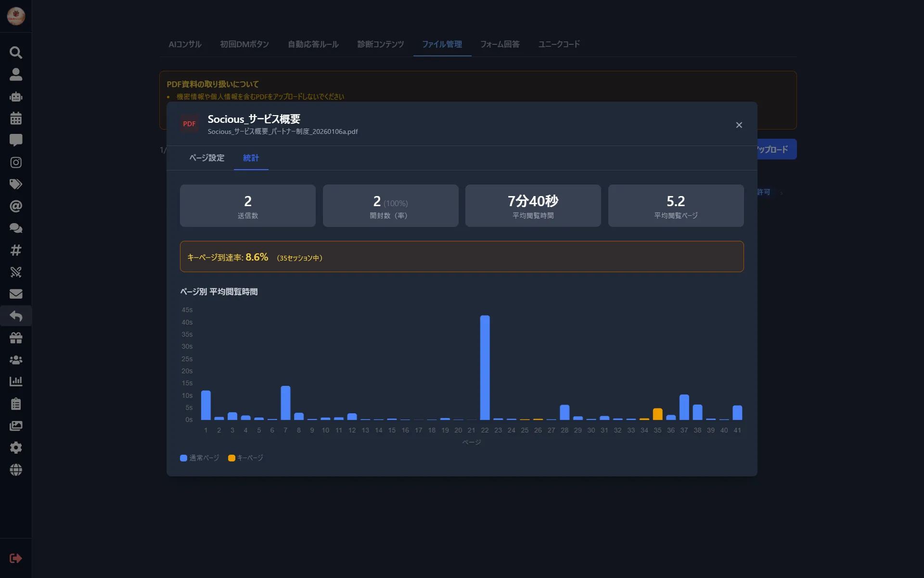Click the account avatar at top-left

coord(16,16)
